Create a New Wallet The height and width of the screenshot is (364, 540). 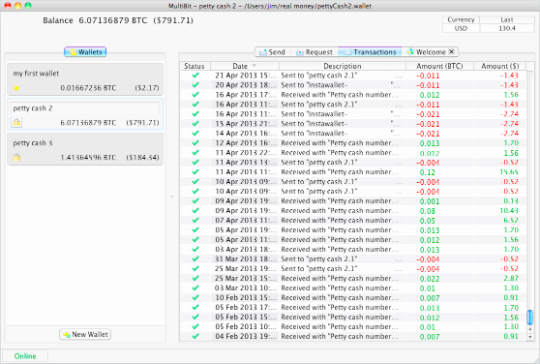85,334
